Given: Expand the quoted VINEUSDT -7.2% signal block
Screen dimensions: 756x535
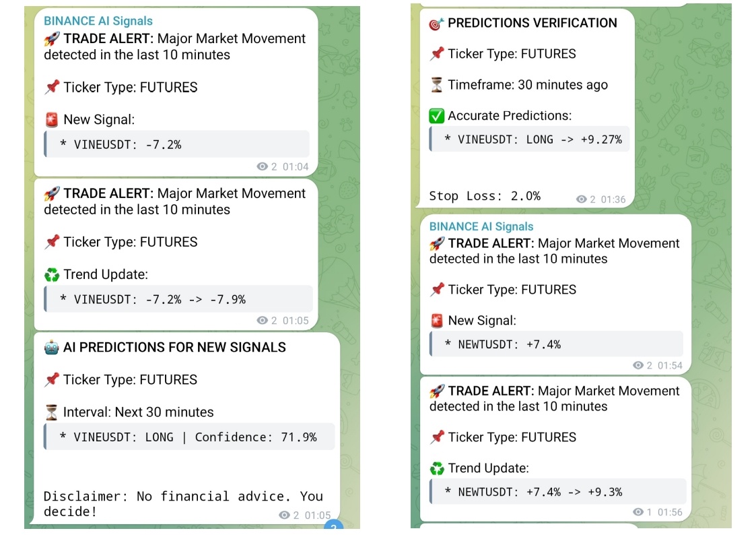Looking at the screenshot, I should [176, 144].
